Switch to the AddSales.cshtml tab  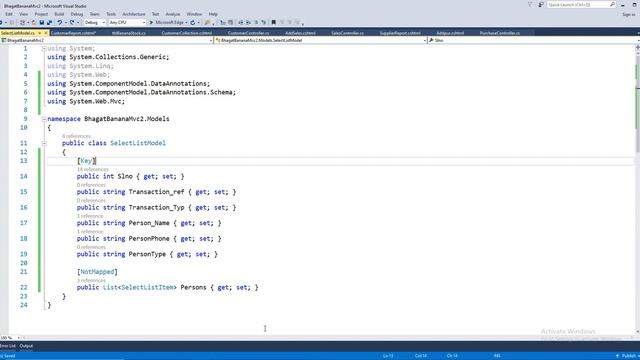point(300,33)
